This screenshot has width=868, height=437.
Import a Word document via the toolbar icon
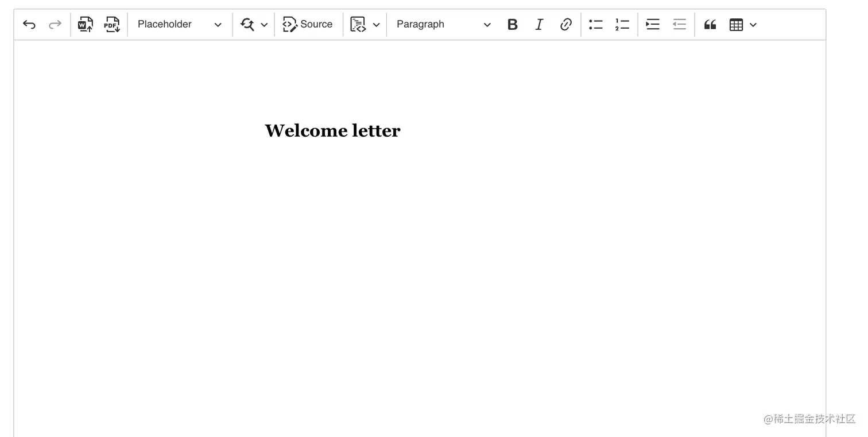pos(85,24)
